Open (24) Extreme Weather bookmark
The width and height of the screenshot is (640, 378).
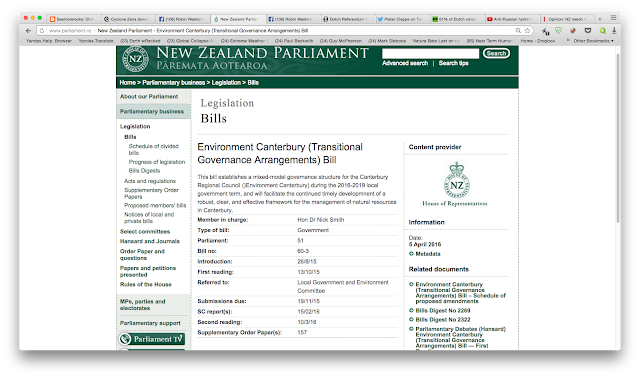(x=244, y=41)
